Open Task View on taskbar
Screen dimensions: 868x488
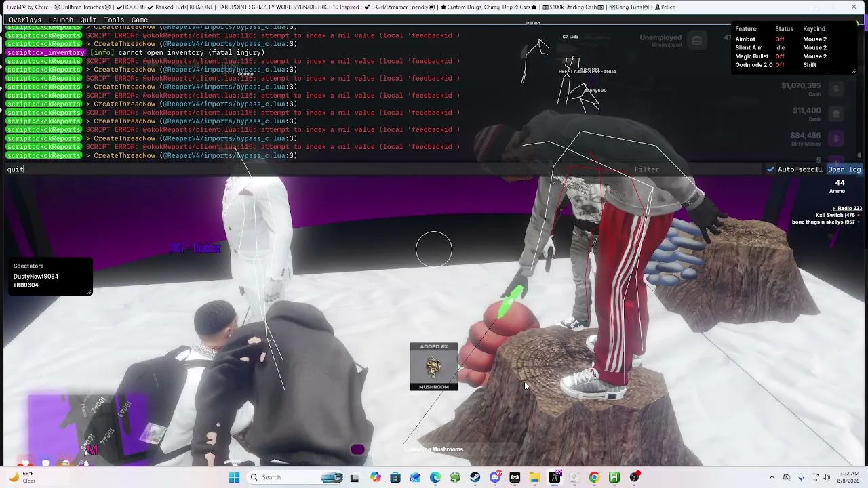pyautogui.click(x=354, y=477)
